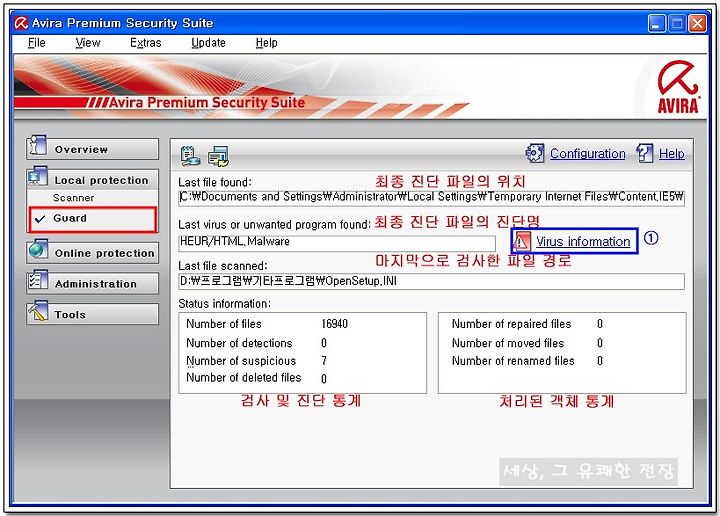Screen dimensions: 720x516
Task: Click the Administration checklist icon
Action: pos(37,280)
